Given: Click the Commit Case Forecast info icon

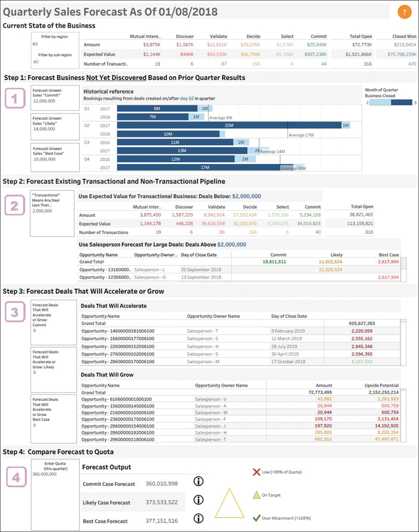Looking at the screenshot, I should [199, 481].
